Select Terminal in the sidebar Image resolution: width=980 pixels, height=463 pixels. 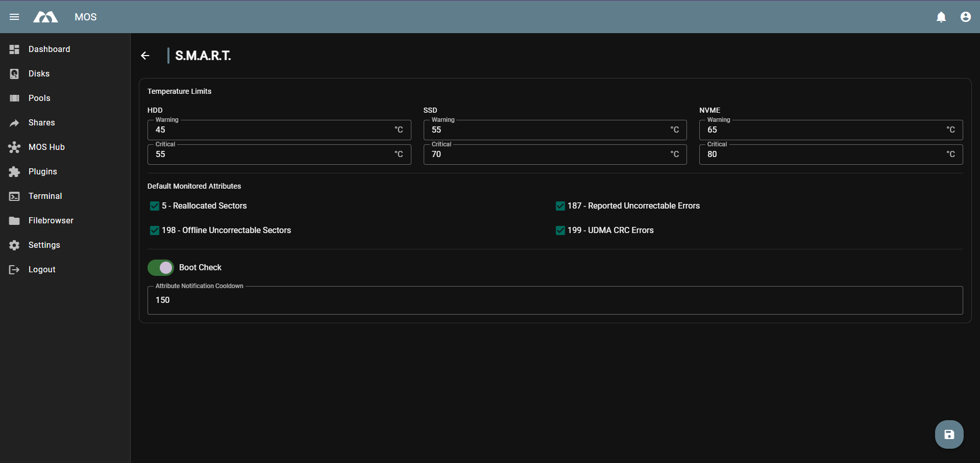[x=45, y=196]
